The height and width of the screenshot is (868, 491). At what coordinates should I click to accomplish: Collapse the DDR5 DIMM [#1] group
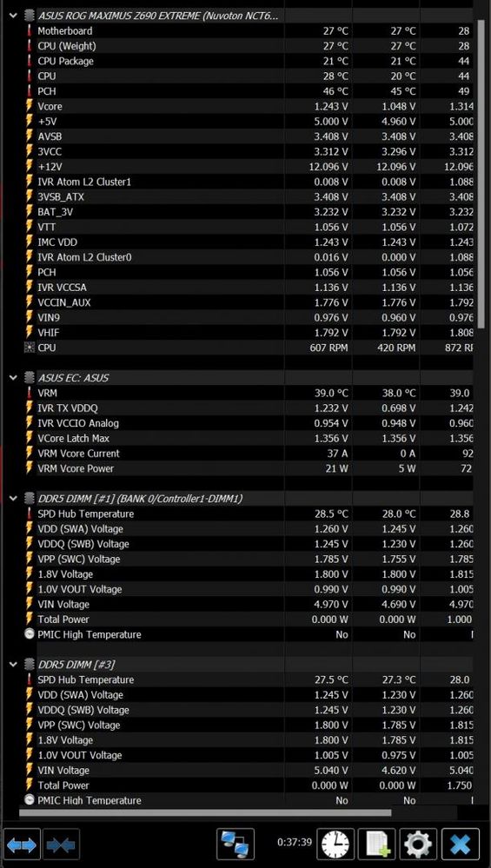pos(13,499)
